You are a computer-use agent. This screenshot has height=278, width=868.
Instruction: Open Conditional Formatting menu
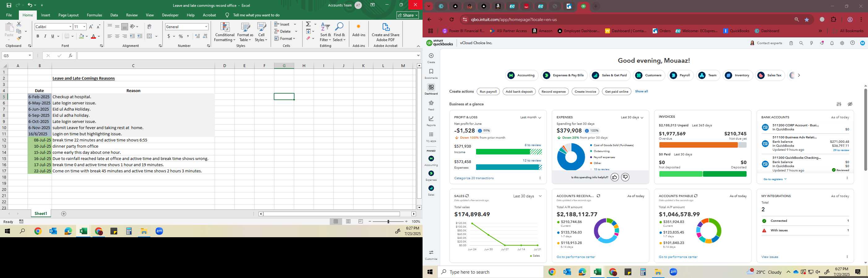(225, 32)
